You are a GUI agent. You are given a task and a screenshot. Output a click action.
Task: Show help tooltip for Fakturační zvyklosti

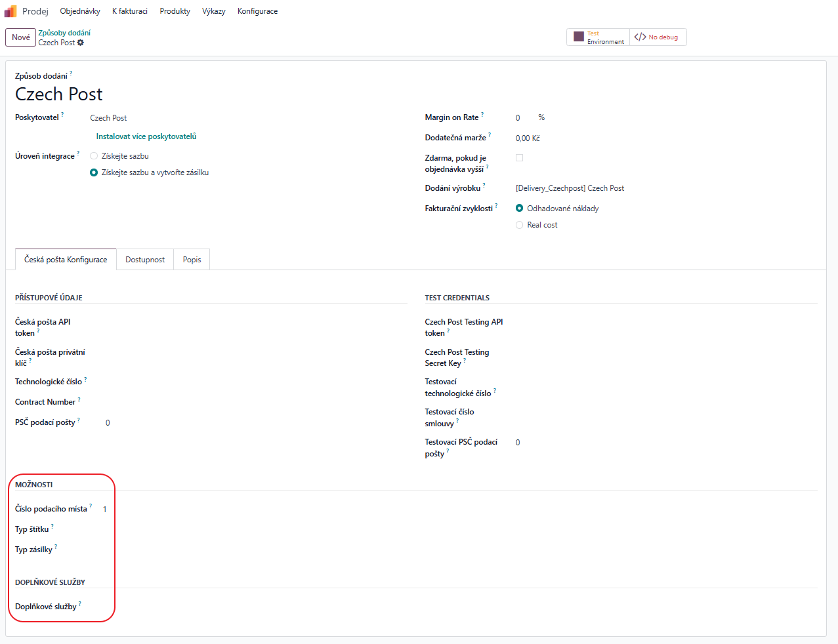click(496, 206)
